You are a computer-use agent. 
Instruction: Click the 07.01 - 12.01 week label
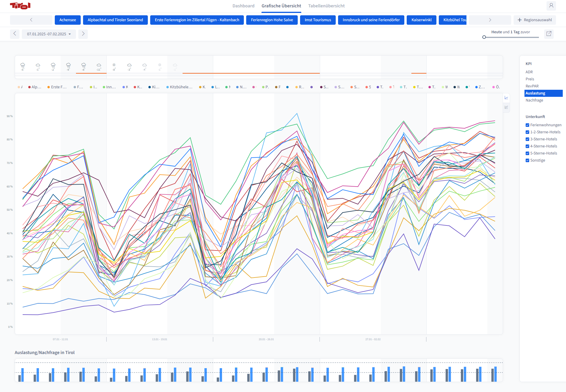(x=60, y=339)
